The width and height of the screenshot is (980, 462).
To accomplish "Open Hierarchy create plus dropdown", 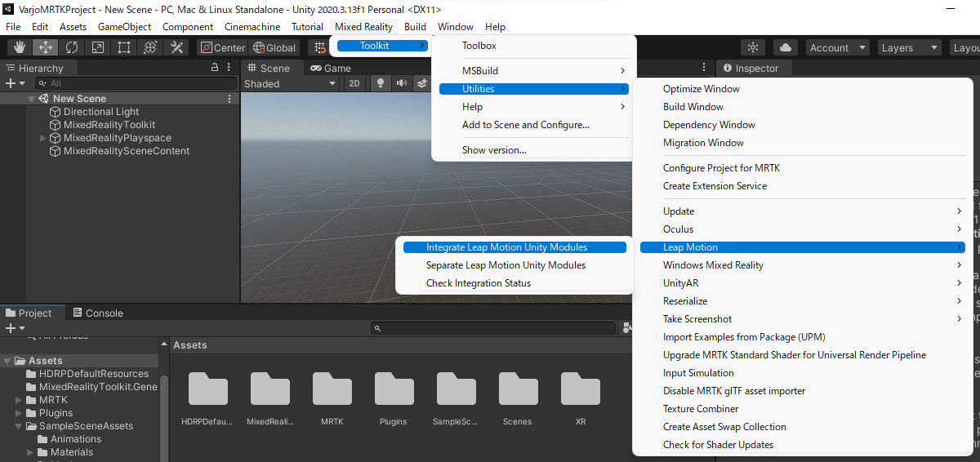I will 15,83.
